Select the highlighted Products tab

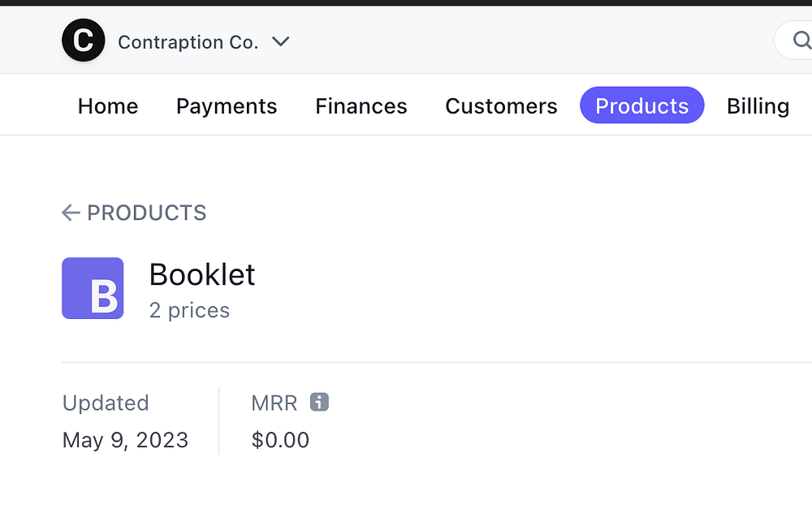coord(641,106)
